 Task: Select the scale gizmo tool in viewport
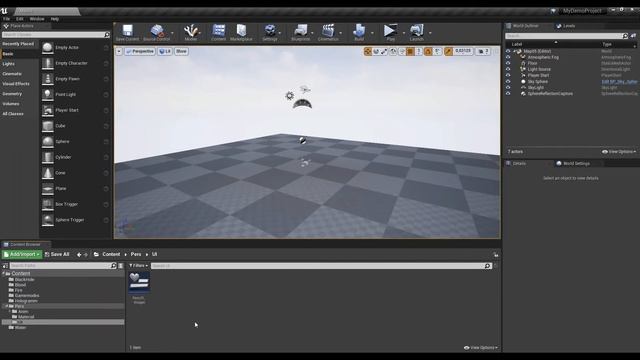tap(384, 51)
